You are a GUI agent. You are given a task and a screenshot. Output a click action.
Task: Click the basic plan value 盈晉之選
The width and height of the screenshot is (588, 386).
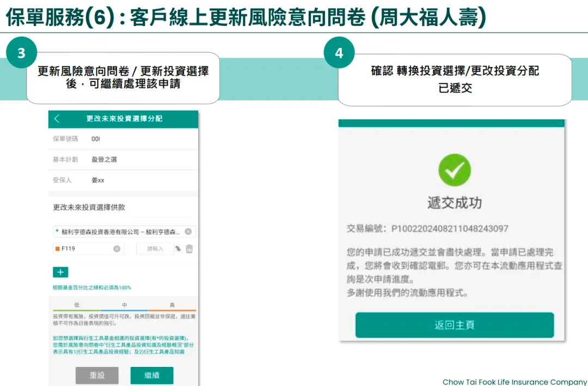point(104,160)
